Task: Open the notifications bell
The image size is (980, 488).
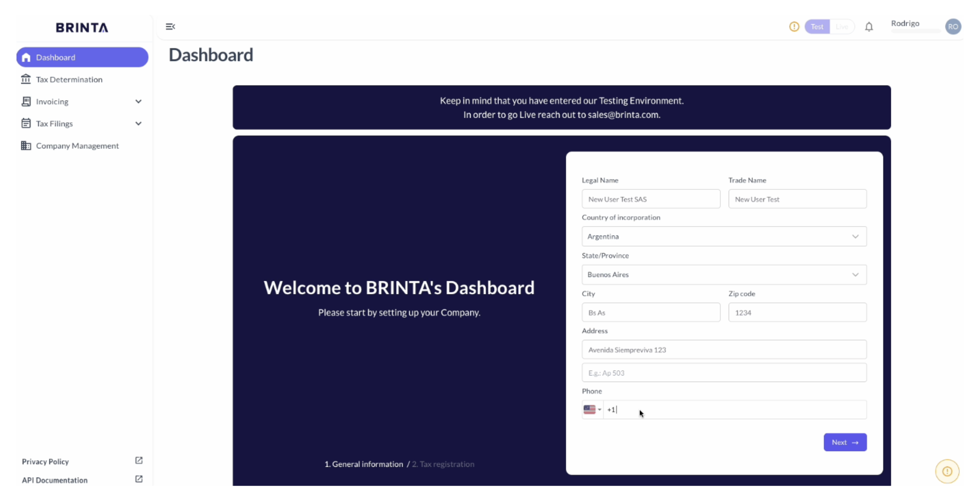Action: pyautogui.click(x=869, y=27)
